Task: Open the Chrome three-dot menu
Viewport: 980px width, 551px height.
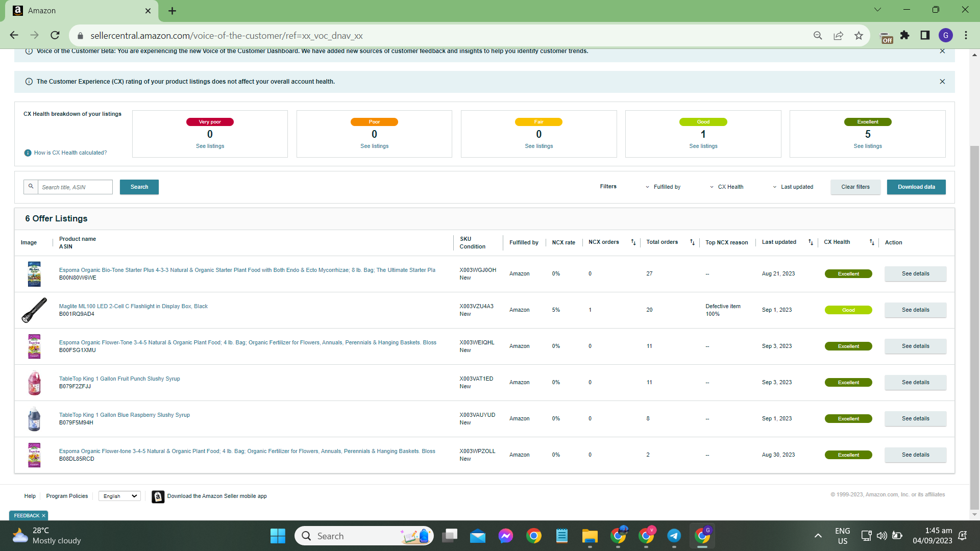Action: tap(966, 35)
